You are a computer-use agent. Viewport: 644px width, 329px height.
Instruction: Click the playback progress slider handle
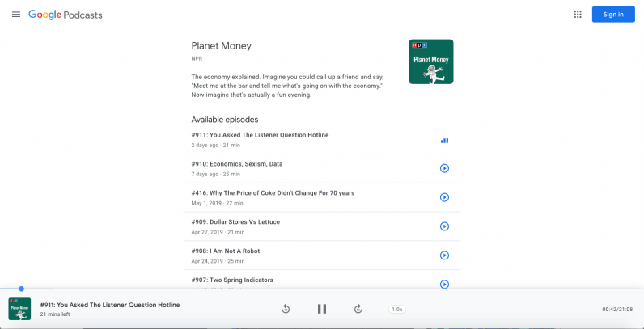[x=21, y=289]
